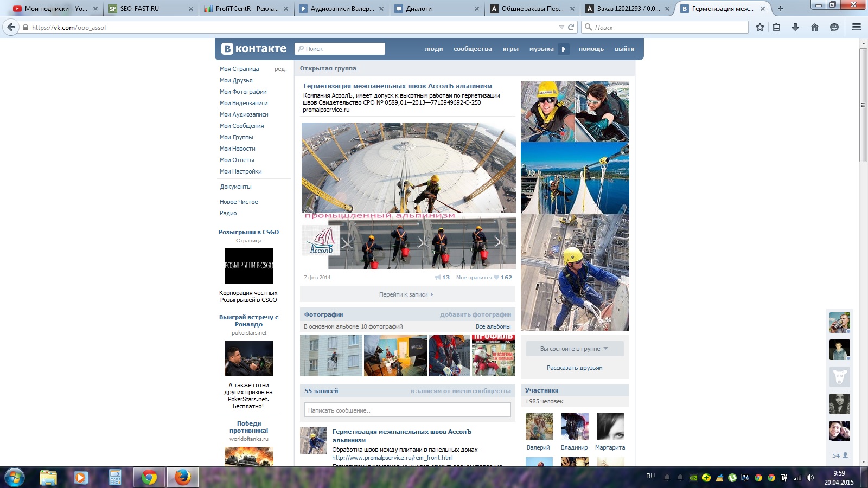The image size is (868, 488).
Task: Bookmark this page with the star icon
Action: pos(760,27)
